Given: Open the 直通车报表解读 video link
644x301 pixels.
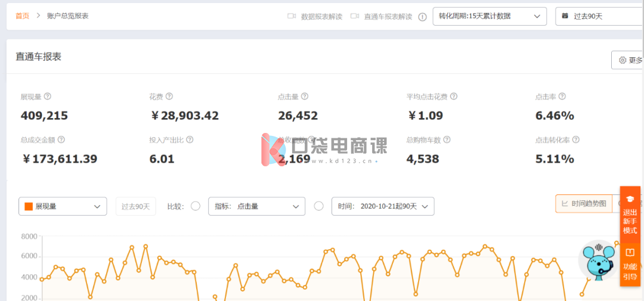Looking at the screenshot, I should point(388,17).
